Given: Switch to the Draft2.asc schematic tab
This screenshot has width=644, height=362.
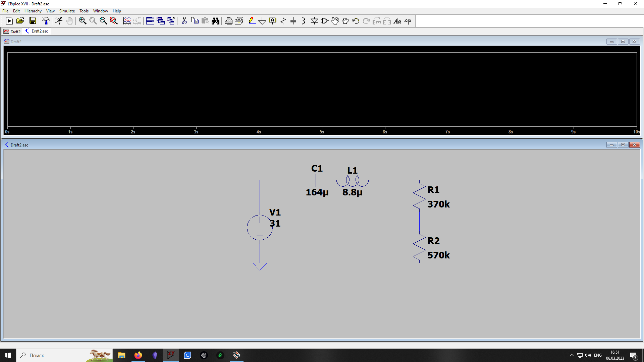Looking at the screenshot, I should coord(37,31).
